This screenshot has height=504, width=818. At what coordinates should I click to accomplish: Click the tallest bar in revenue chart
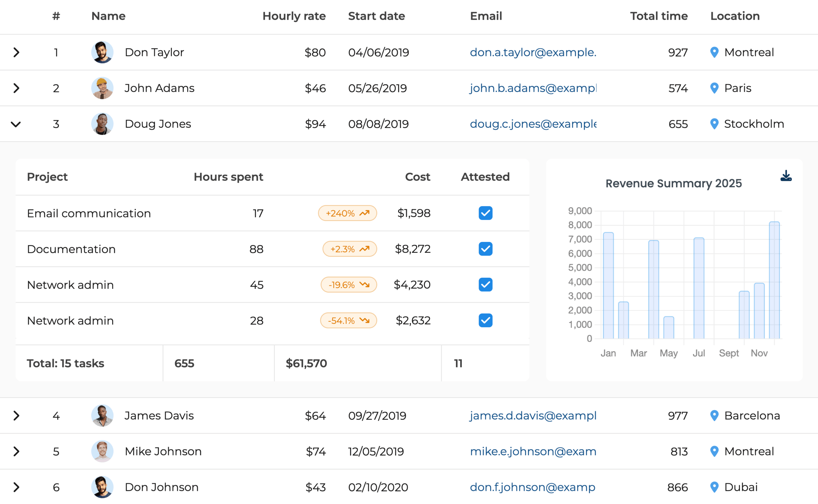[x=774, y=280]
